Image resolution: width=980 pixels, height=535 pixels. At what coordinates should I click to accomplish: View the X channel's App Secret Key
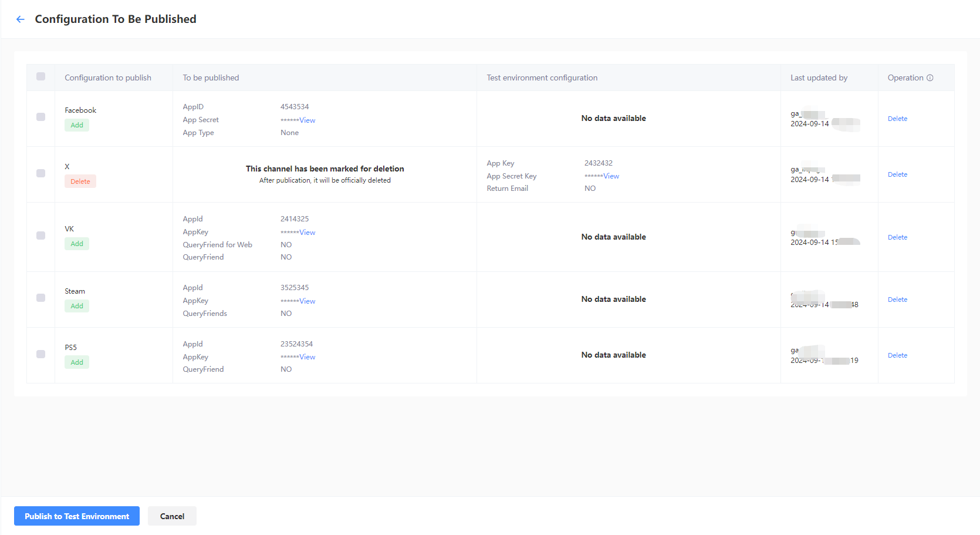[x=611, y=176]
